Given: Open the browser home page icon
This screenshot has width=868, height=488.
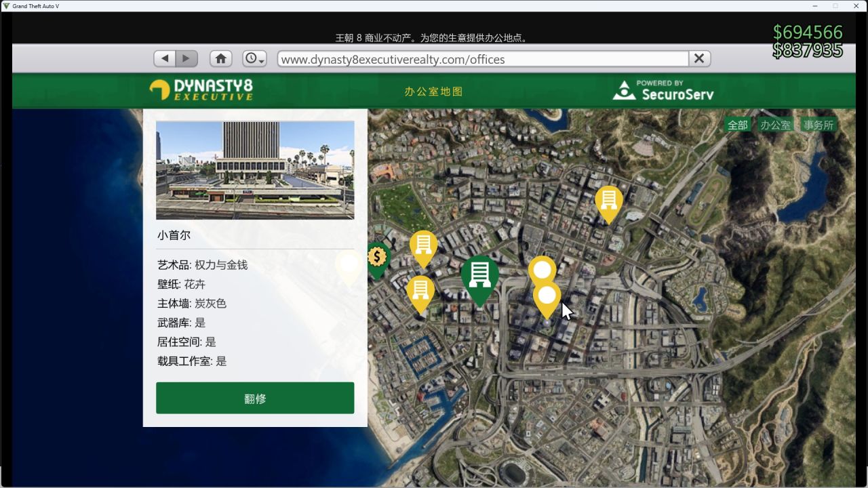Looking at the screenshot, I should (x=221, y=59).
